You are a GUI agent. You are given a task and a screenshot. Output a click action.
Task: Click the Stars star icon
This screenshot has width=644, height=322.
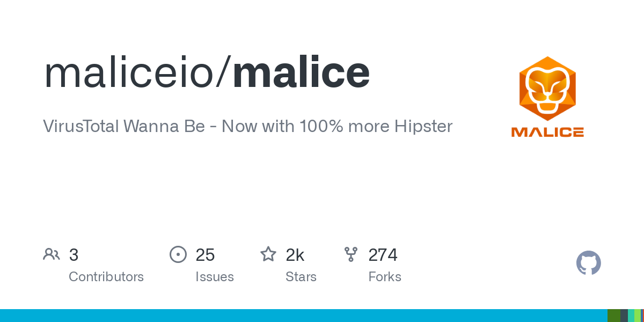268,254
